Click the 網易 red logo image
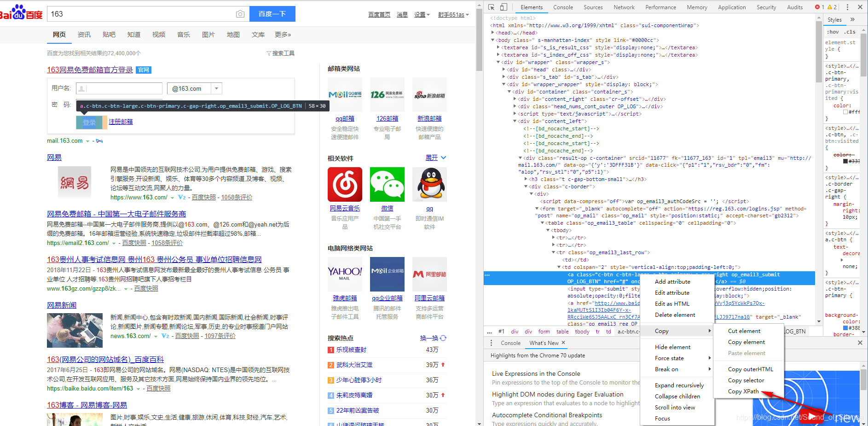Screen dimensions: 868x426 coord(75,183)
